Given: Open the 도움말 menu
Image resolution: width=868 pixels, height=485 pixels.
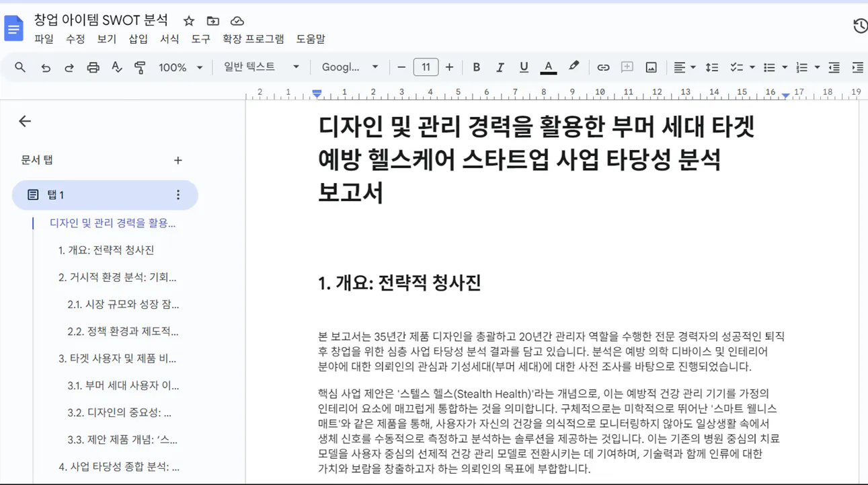Looking at the screenshot, I should [311, 39].
